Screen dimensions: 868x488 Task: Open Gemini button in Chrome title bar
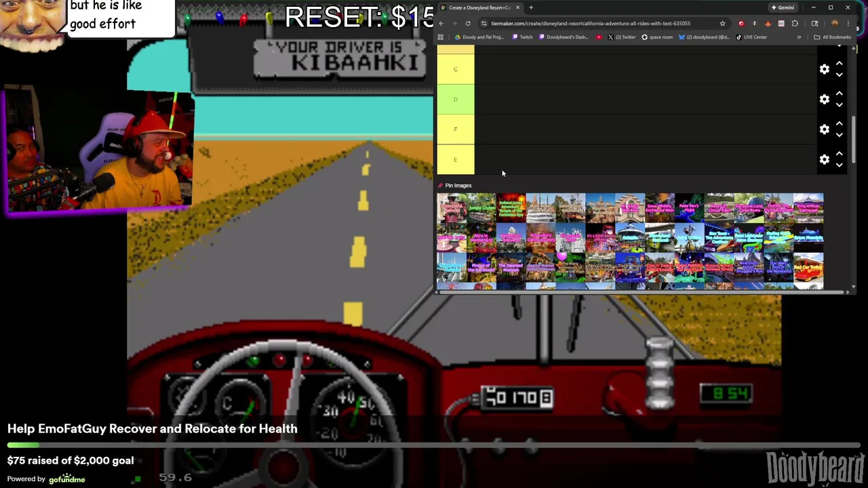[783, 7]
